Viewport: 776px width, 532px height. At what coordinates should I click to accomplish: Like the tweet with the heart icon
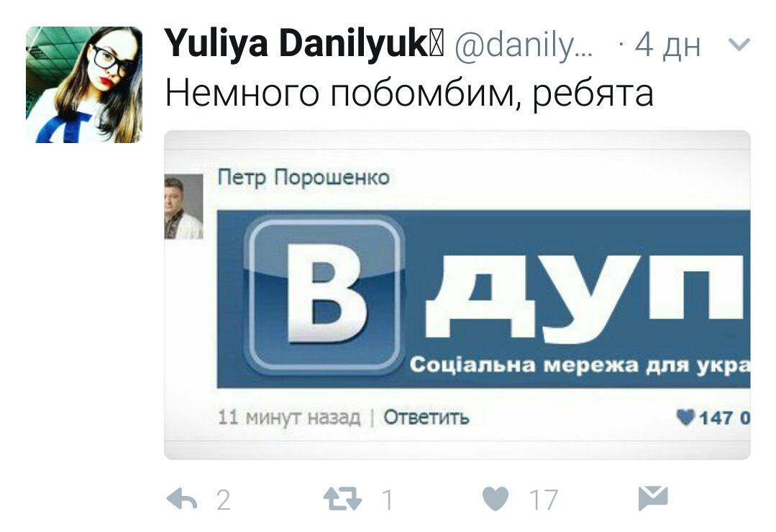[x=496, y=499]
